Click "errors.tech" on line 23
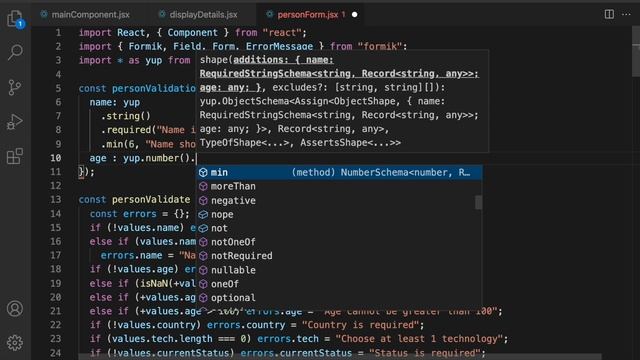 pyautogui.click(x=288, y=339)
